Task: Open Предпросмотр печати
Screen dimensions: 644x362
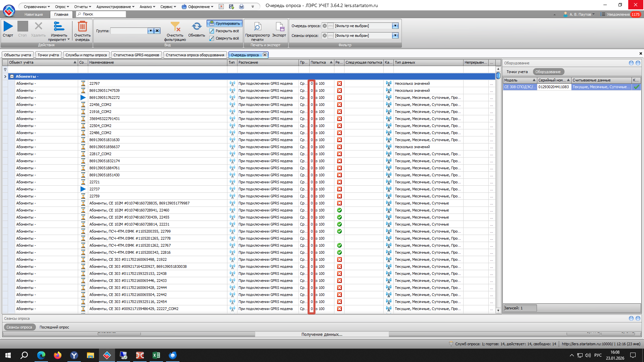Action: [x=257, y=26]
